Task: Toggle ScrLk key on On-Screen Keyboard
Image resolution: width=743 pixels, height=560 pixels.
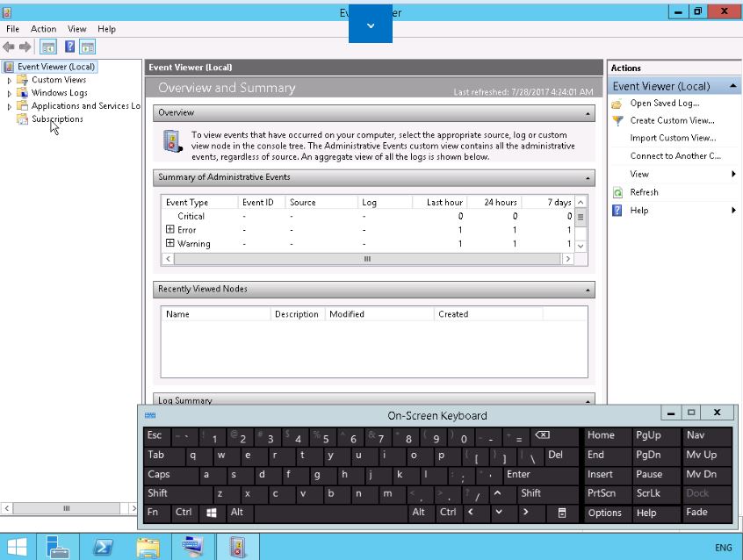Action: [655, 493]
